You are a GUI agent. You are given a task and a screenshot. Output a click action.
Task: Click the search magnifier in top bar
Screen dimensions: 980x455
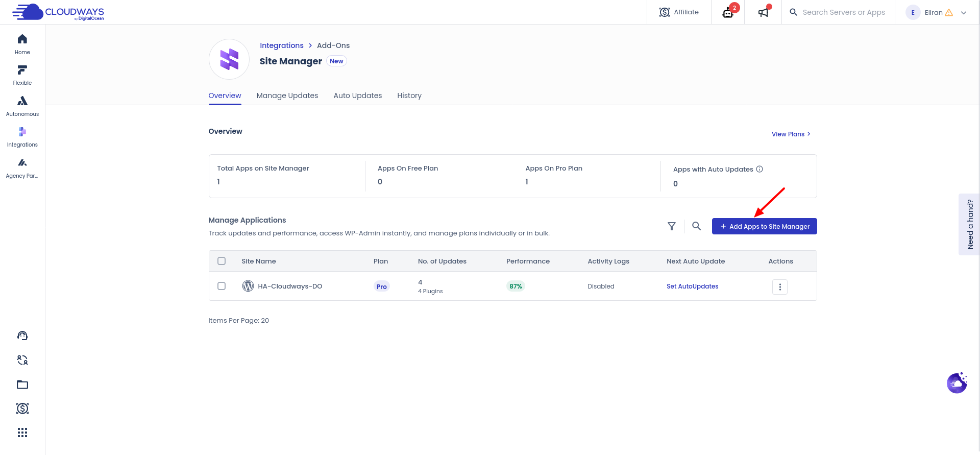(x=793, y=12)
